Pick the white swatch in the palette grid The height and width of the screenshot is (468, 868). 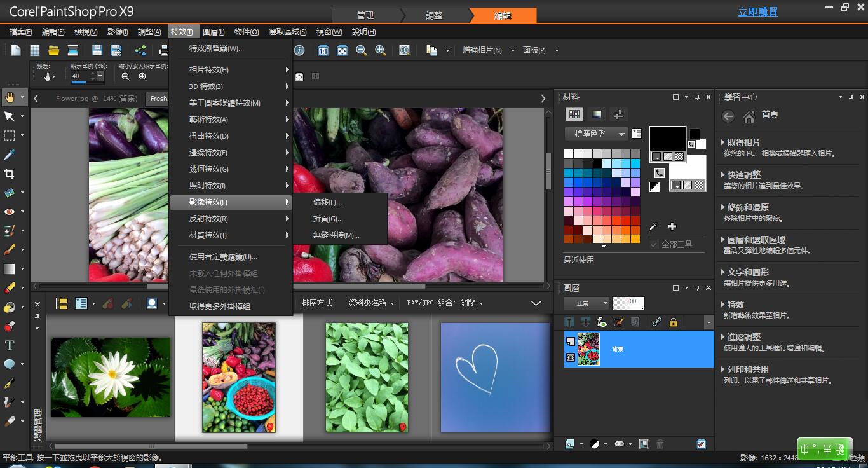click(x=569, y=154)
